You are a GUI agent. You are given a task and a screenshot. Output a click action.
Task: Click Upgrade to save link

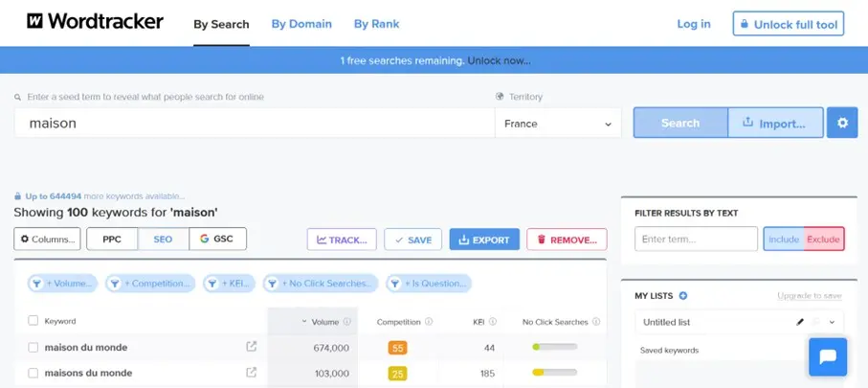tap(810, 296)
